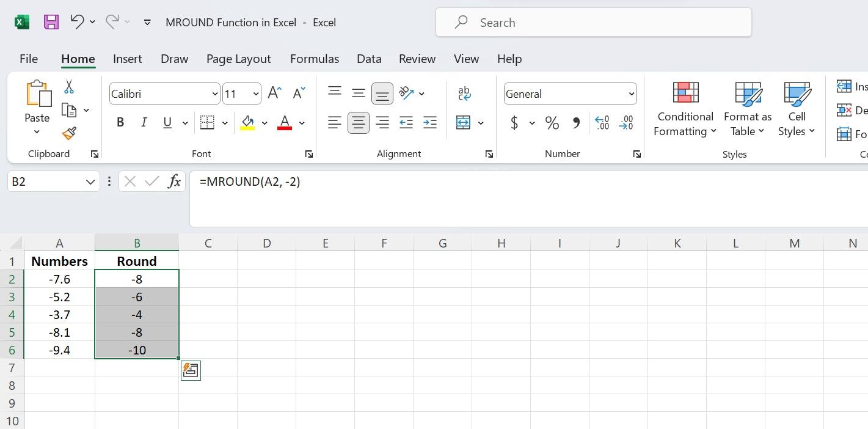
Task: Click the Cut scissors icon
Action: click(69, 87)
